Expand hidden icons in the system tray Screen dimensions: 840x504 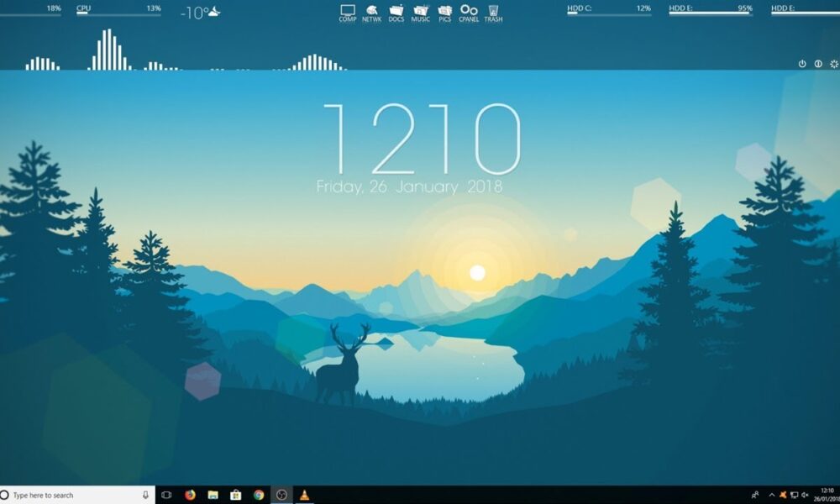[771, 495]
